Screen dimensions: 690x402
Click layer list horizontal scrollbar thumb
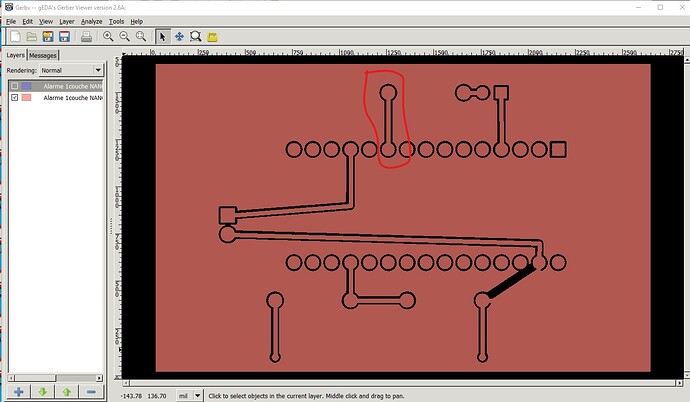[x=35, y=378]
